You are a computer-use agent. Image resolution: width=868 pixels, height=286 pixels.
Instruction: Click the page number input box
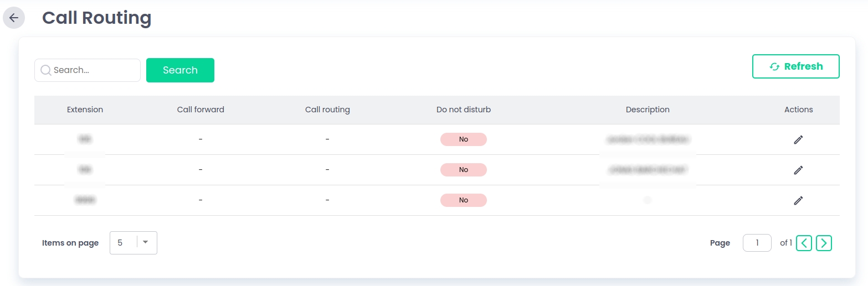[x=757, y=243]
